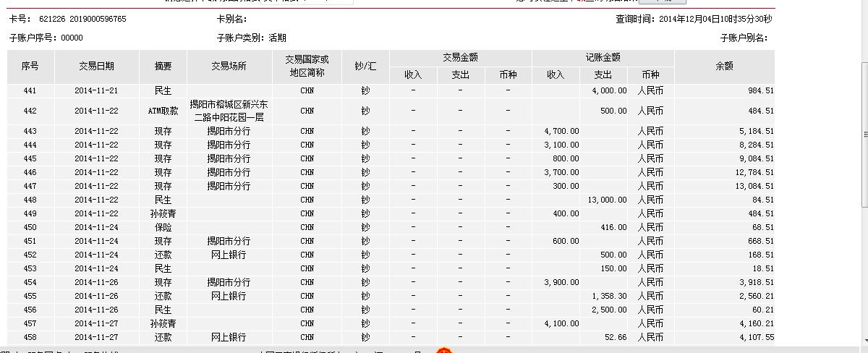Select row number 458
Image resolution: width=868 pixels, height=353 pixels.
coord(30,338)
